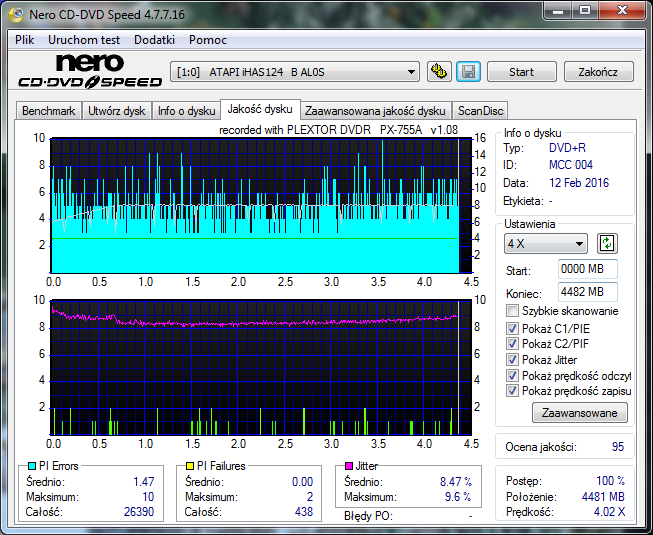Close the Nero CD-DVD Speed window

pos(622,11)
